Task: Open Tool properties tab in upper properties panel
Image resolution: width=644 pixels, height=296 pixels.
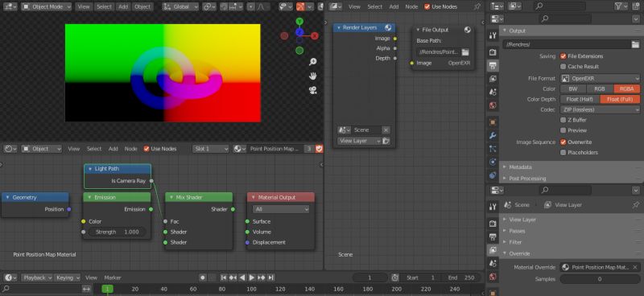Action: (x=493, y=35)
